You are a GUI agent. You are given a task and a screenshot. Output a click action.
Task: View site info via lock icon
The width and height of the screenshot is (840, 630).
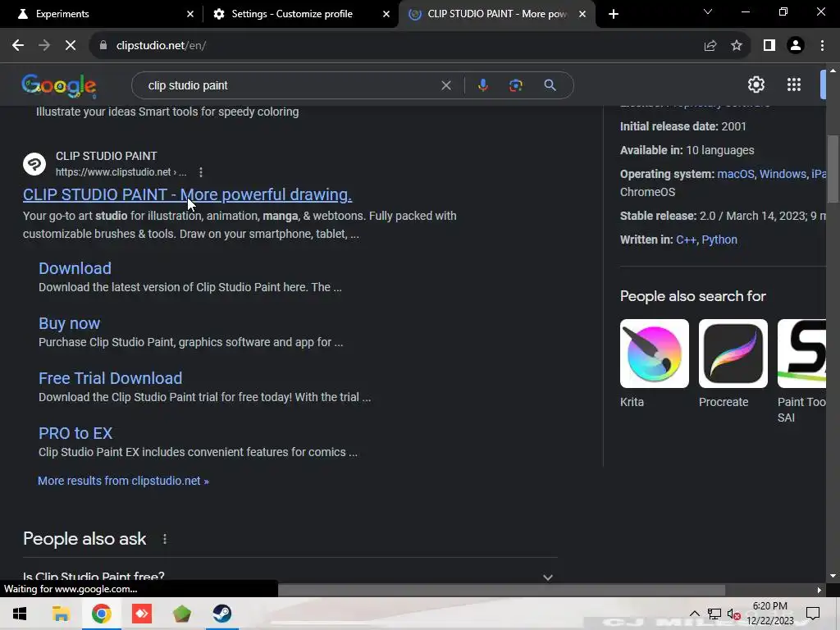coord(103,46)
